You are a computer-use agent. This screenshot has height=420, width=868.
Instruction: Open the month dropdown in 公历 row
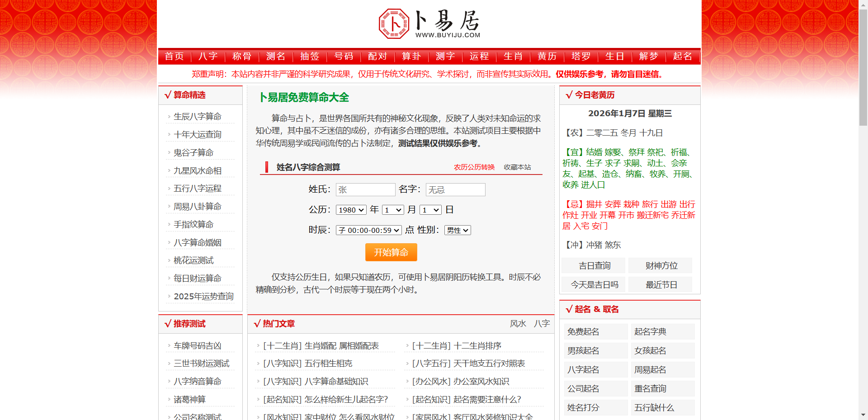[393, 210]
